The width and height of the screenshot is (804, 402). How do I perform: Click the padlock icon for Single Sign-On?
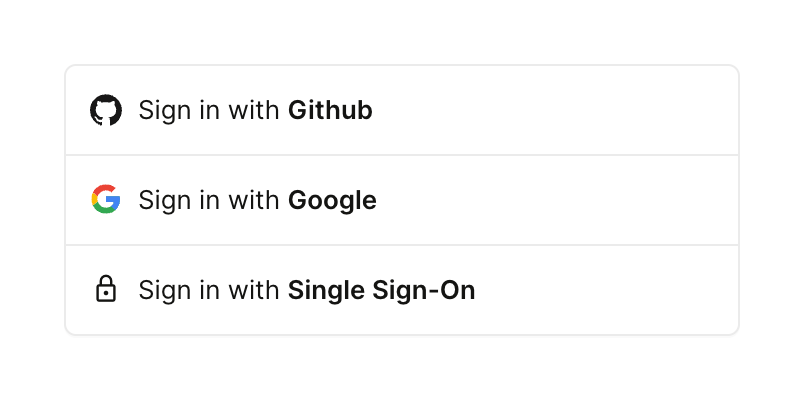[105, 290]
